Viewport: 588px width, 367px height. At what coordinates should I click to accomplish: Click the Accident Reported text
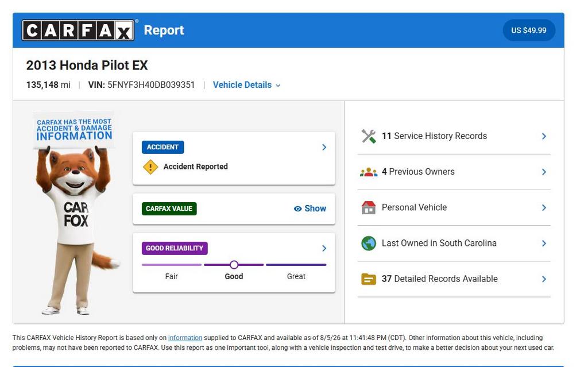click(195, 167)
